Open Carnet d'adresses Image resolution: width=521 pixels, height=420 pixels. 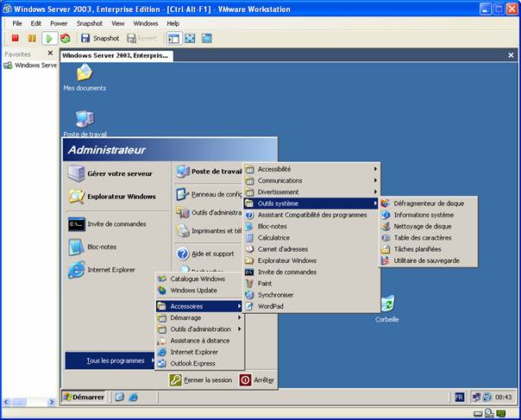tap(311, 249)
